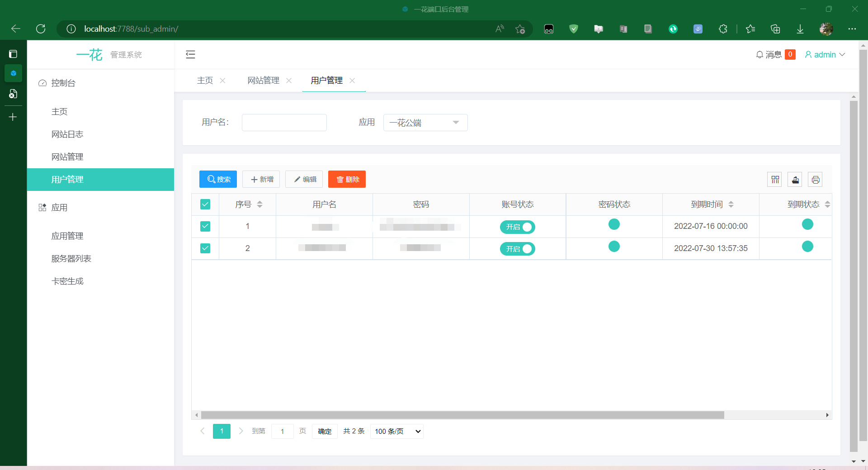Click the browser favorites star icon

pyautogui.click(x=750, y=28)
